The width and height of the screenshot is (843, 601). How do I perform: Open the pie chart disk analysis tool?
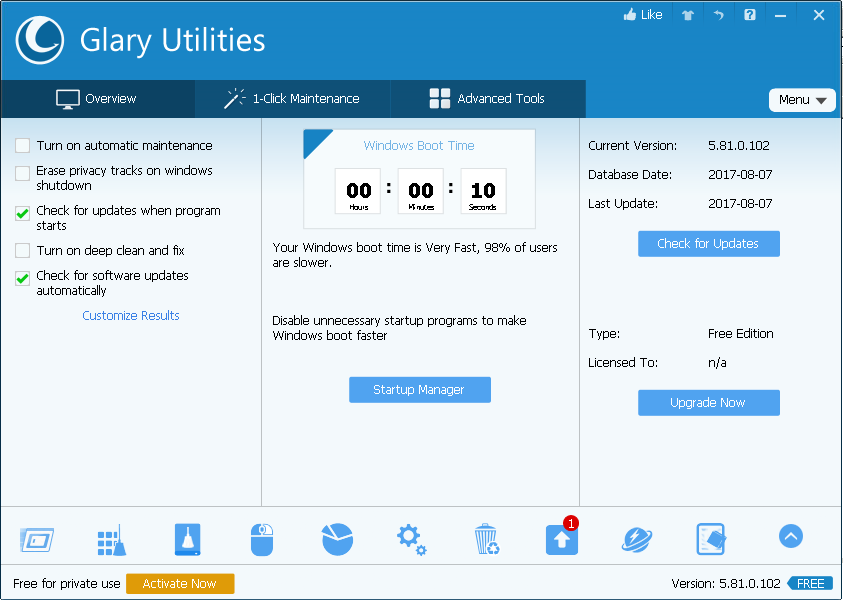[336, 539]
